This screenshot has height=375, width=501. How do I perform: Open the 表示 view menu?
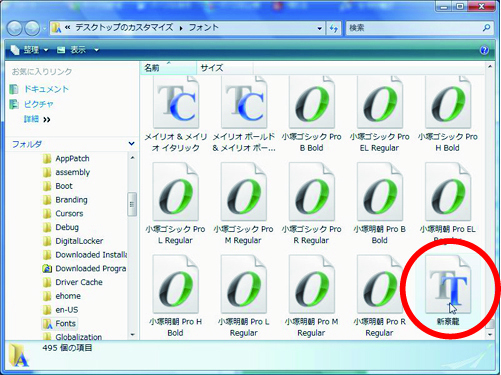pos(78,50)
